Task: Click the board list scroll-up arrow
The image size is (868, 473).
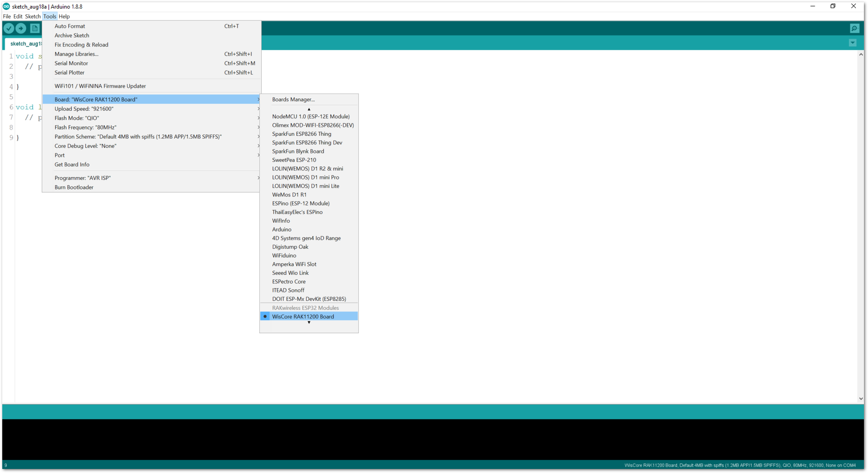Action: [309, 109]
